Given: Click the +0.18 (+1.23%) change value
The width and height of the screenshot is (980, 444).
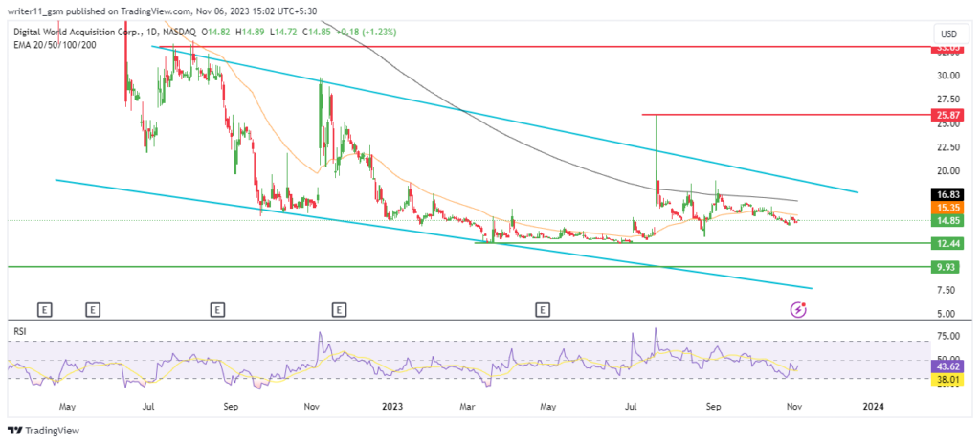Looking at the screenshot, I should click(366, 32).
